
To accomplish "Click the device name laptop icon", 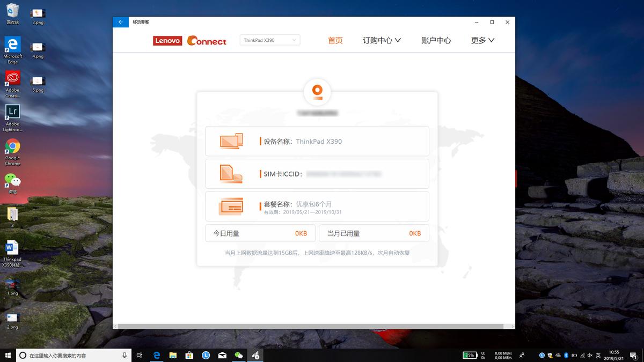I will pyautogui.click(x=231, y=141).
